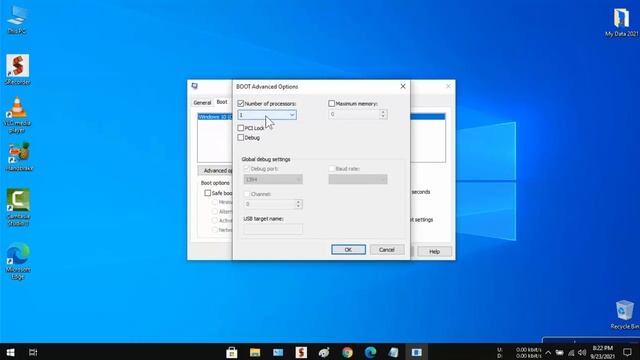Image resolution: width=640 pixels, height=360 pixels.
Task: Open Mail app from the taskbar
Action: (x=278, y=352)
